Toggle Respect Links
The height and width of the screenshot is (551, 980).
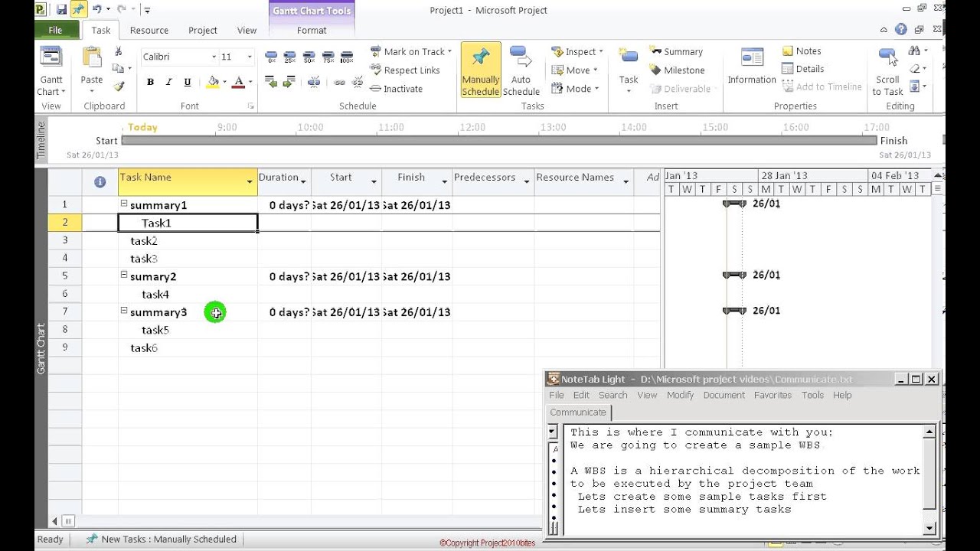[405, 70]
